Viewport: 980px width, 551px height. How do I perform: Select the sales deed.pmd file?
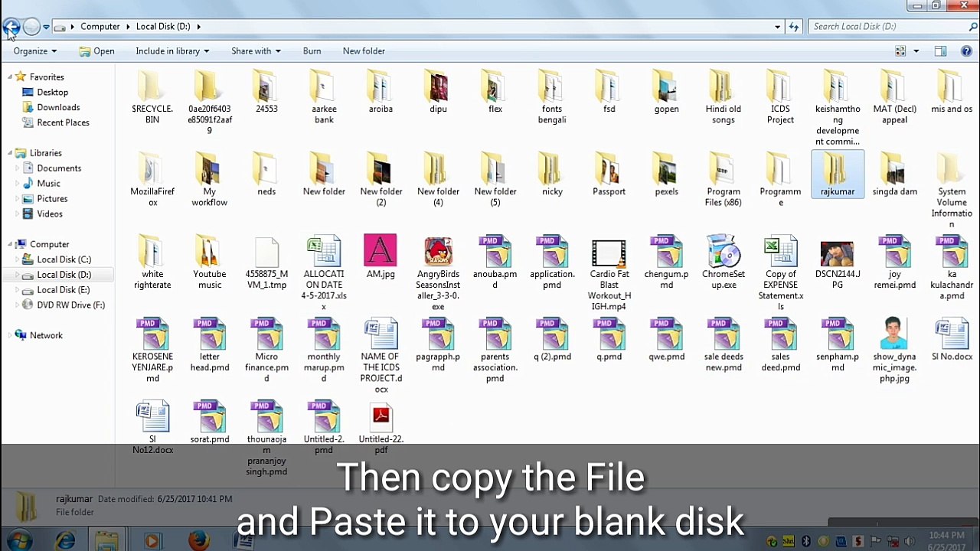pos(780,344)
